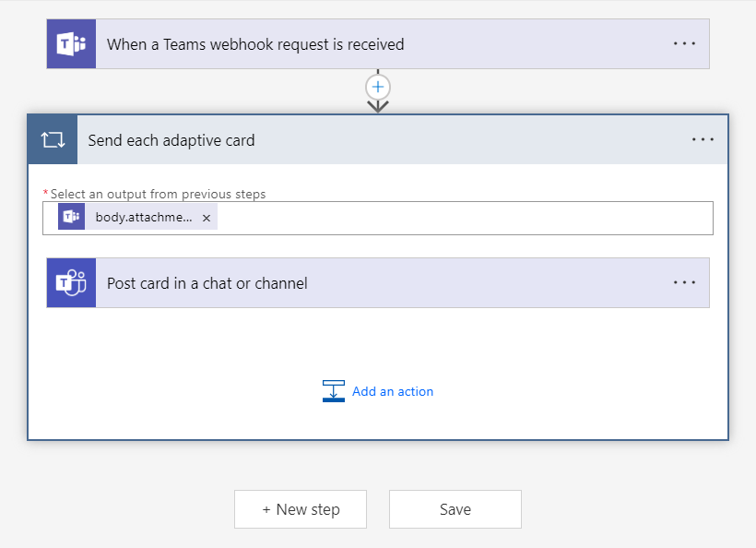Click the Teams icon on the webhook trigger
Viewport: 756px width, 548px height.
click(x=71, y=44)
